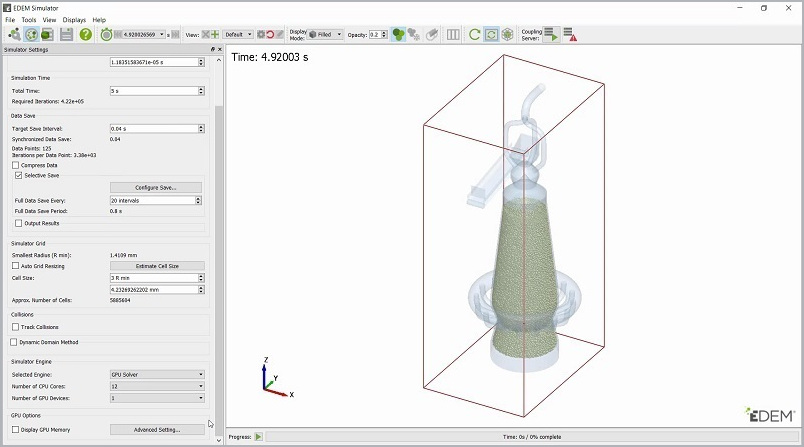Open the Displays menu

74,19
